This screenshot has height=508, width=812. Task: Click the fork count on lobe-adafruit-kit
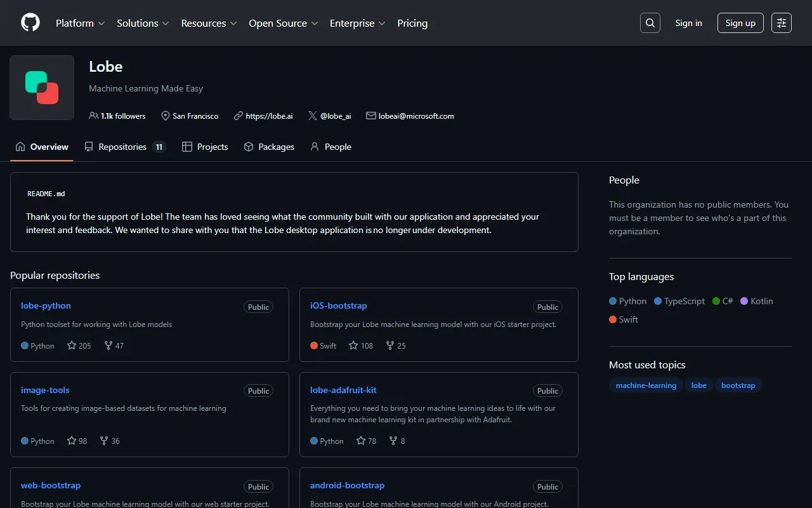tap(397, 441)
